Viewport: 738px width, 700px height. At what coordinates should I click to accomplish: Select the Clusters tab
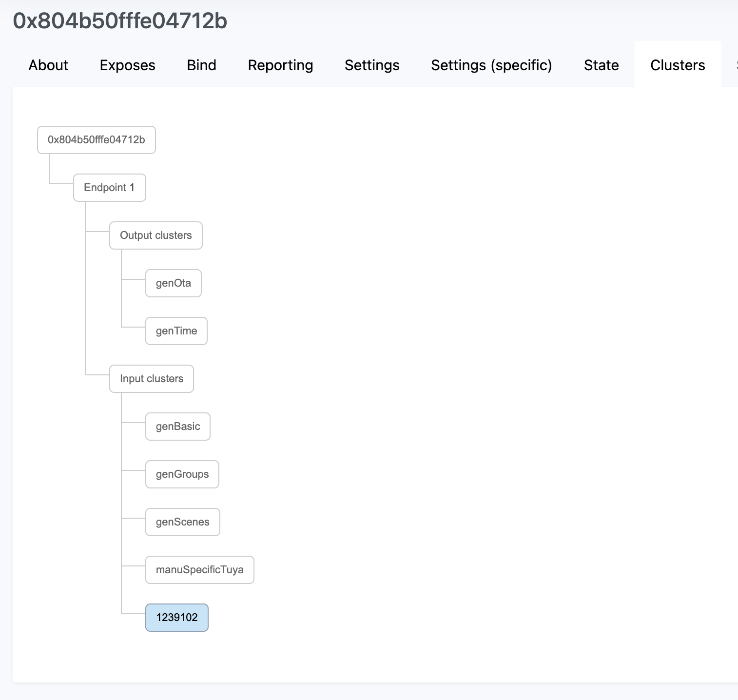(x=678, y=65)
